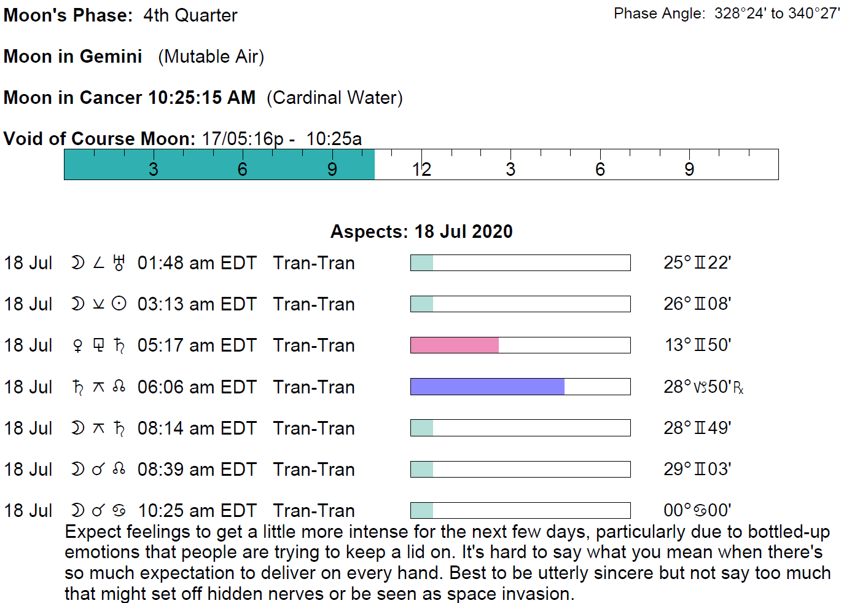868x603 pixels.
Task: Click the Moon in Cancer 10:25:15 AM text
Action: [130, 98]
